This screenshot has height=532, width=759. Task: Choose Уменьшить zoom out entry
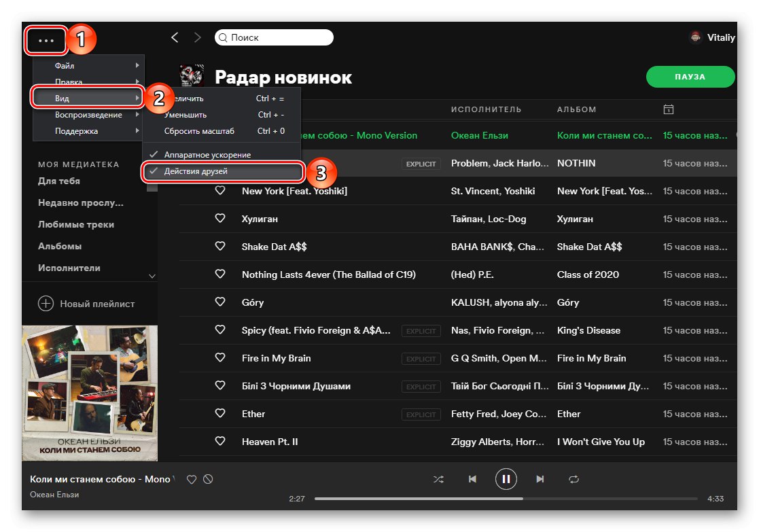click(222, 115)
